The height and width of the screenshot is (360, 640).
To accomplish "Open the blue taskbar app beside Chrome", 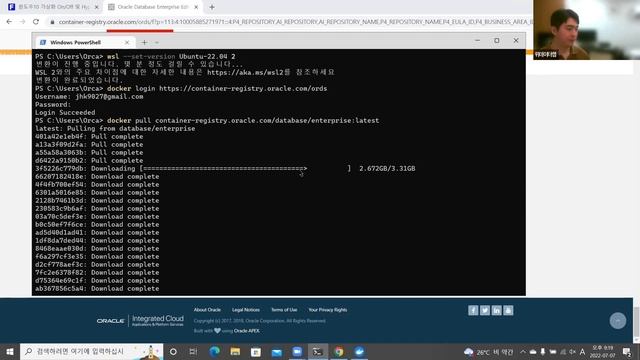I will tap(360, 351).
